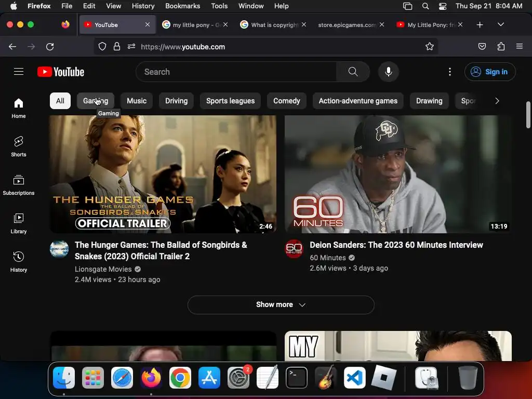Click the YouTube logo
532x399 pixels.
61,72
